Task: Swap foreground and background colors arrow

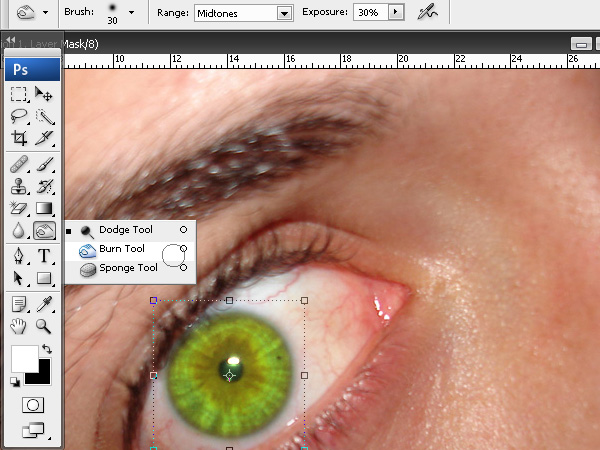Action: (x=47, y=349)
